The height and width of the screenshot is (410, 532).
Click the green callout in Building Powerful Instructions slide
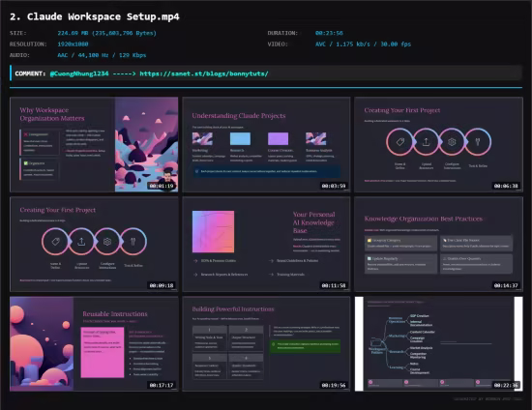(x=305, y=346)
